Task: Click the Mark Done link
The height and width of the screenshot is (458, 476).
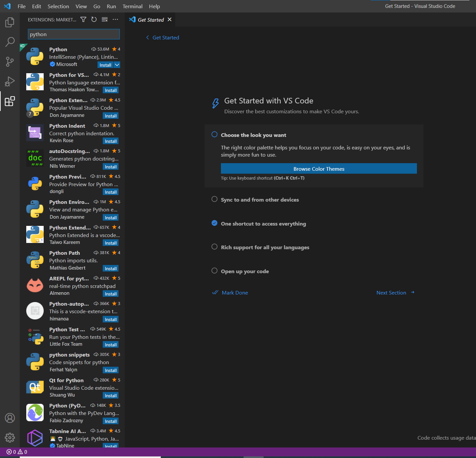Action: 230,293
